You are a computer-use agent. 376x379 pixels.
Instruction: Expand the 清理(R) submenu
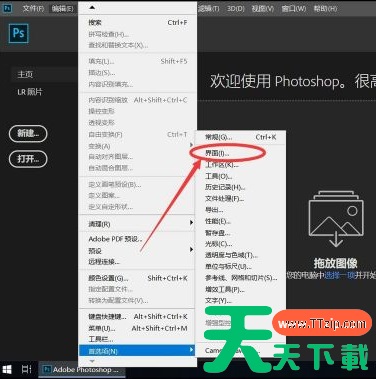point(137,224)
